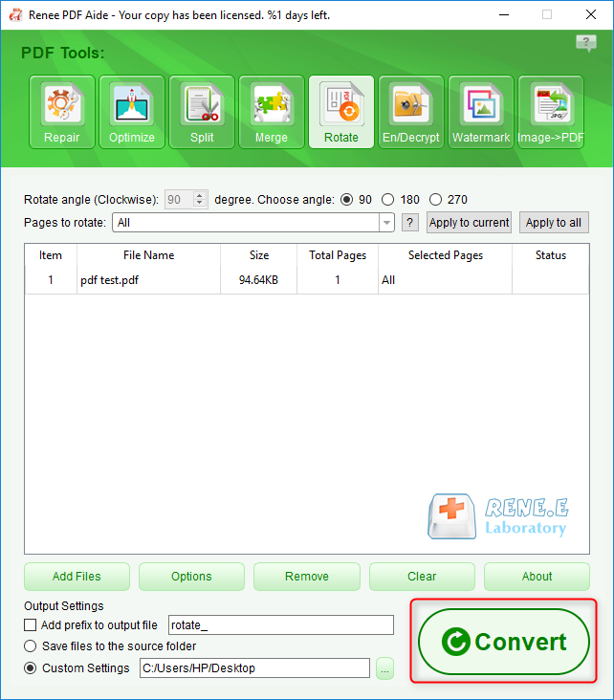Screen dimensions: 614x700
Task: Open the En/Decrypt tool
Action: tap(411, 112)
